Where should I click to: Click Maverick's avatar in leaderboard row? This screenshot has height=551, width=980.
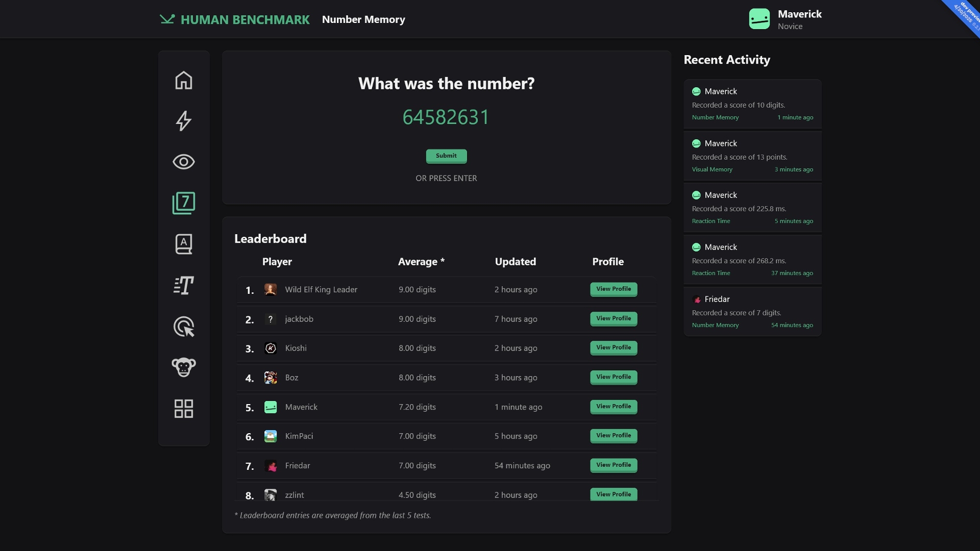[x=271, y=407]
